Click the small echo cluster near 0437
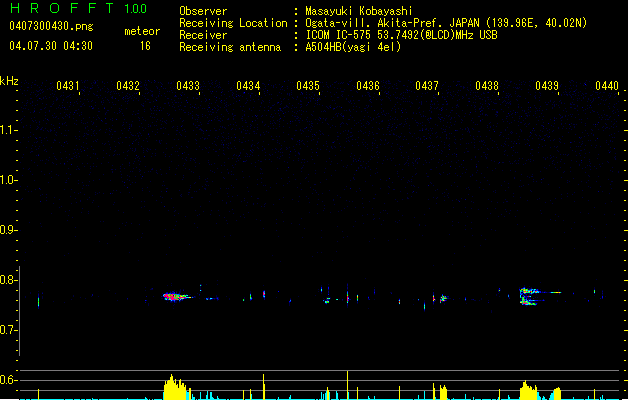 coord(442,298)
